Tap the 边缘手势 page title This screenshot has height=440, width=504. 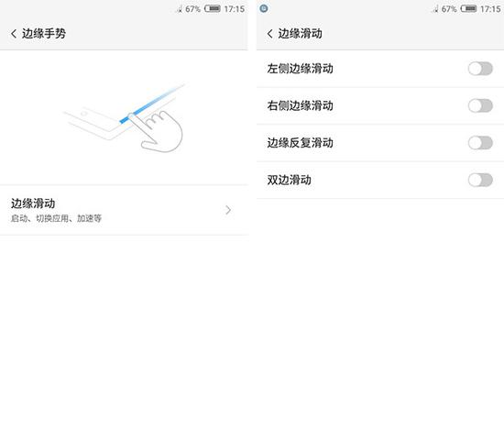click(44, 33)
